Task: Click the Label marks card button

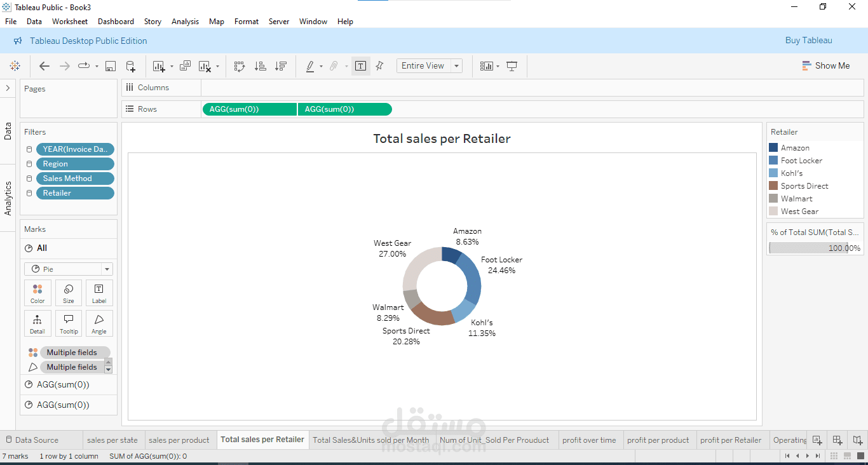Action: [x=99, y=293]
